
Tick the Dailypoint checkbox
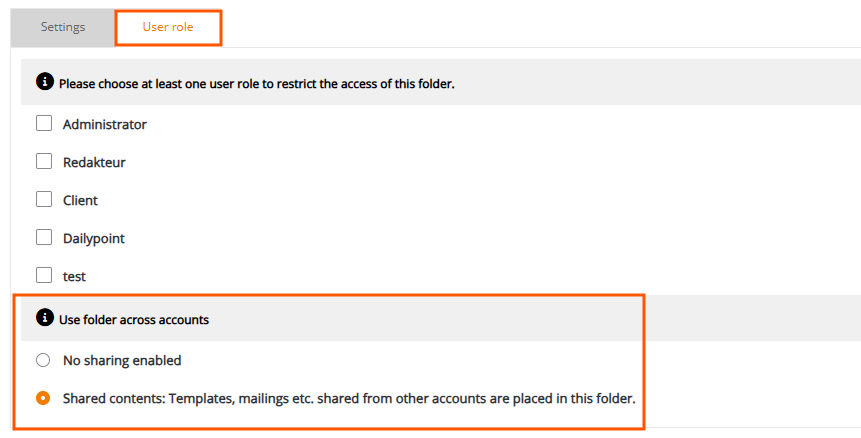(x=44, y=237)
